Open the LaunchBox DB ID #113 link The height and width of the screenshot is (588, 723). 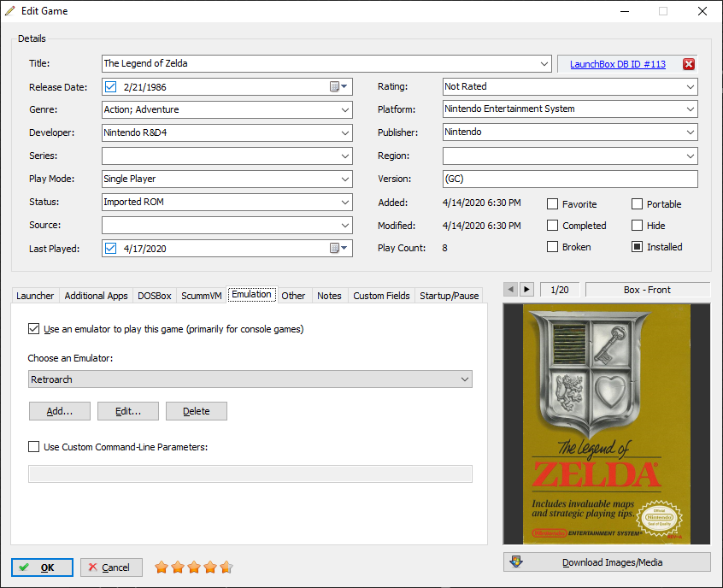[617, 64]
